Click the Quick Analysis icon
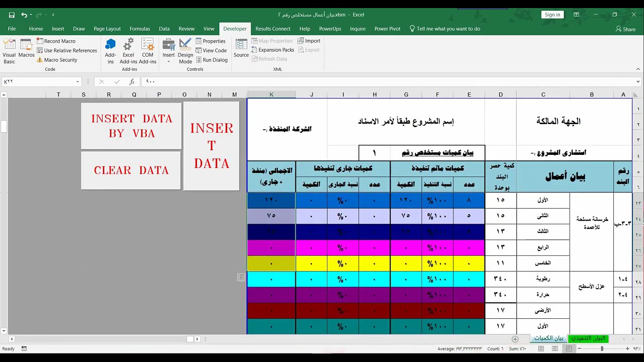The width and height of the screenshot is (644, 362). [x=241, y=277]
